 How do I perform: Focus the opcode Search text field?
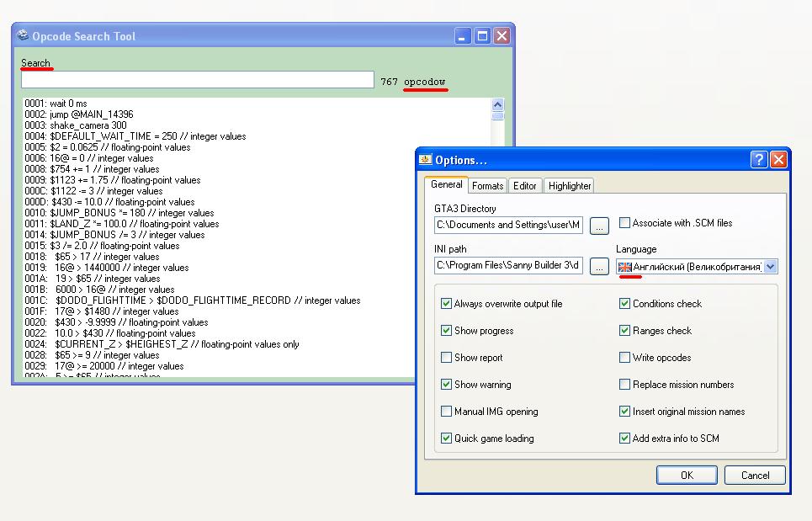click(x=198, y=80)
